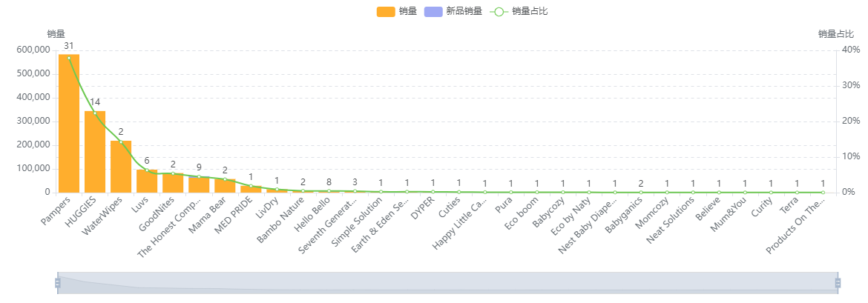This screenshot has width=868, height=303.
Task: Click the right handle of the zoom slider
Action: coord(838,283)
